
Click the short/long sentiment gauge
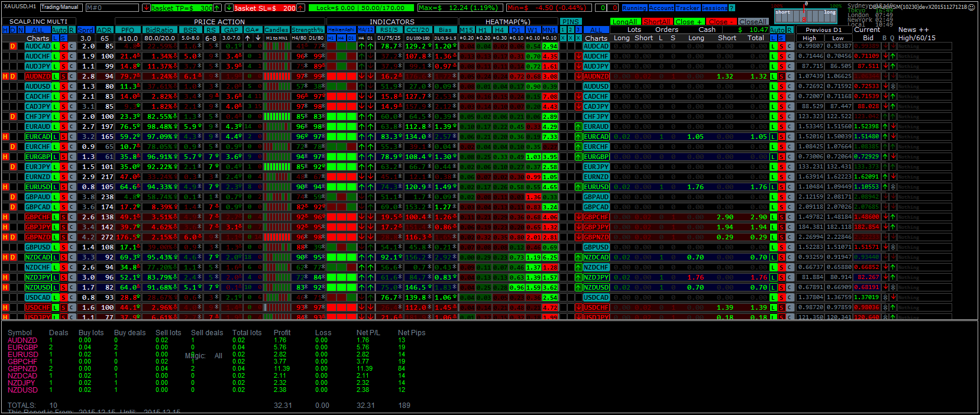[x=806, y=16]
